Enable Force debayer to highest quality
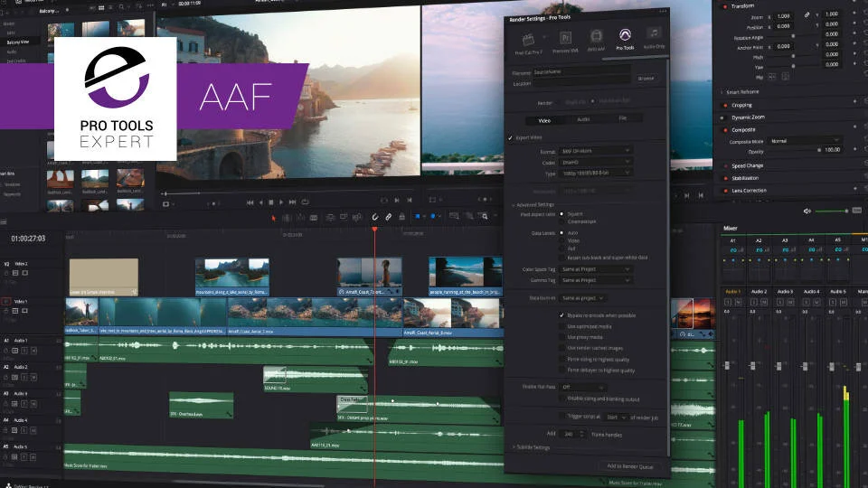868x488 pixels. click(561, 371)
